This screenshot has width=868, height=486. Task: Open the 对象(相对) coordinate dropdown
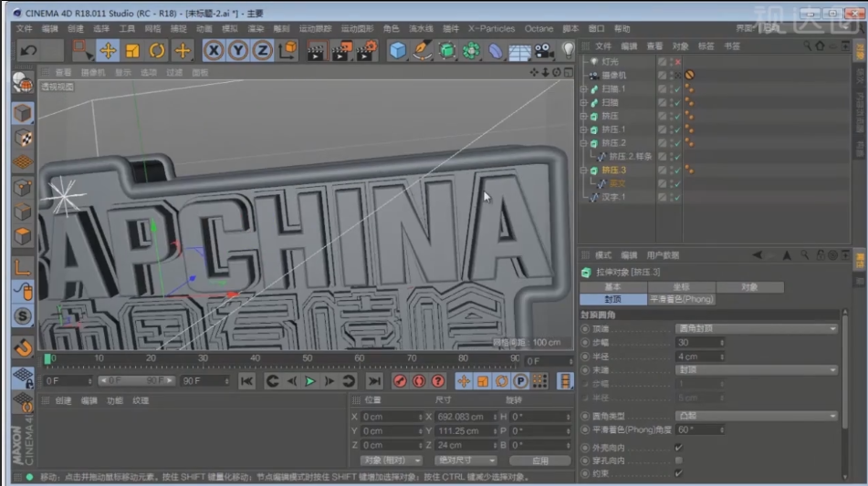392,460
